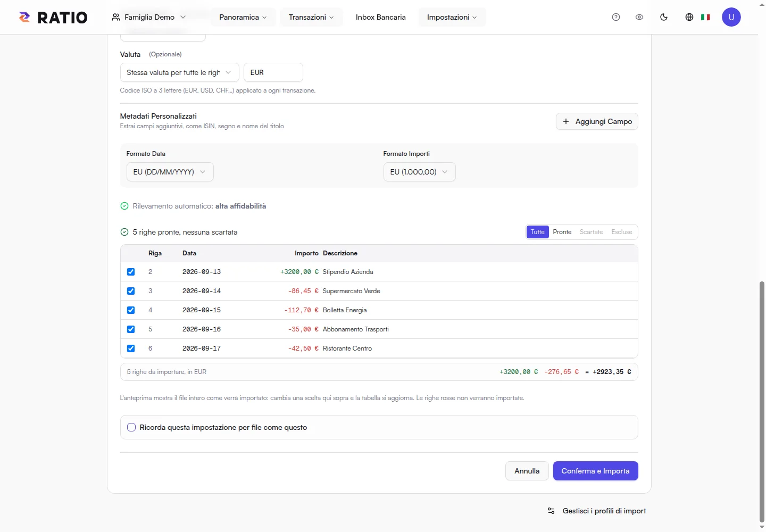Viewport: 766px width, 532px height.
Task: Click the plus icon in Aggiungi Campo
Action: (x=566, y=121)
